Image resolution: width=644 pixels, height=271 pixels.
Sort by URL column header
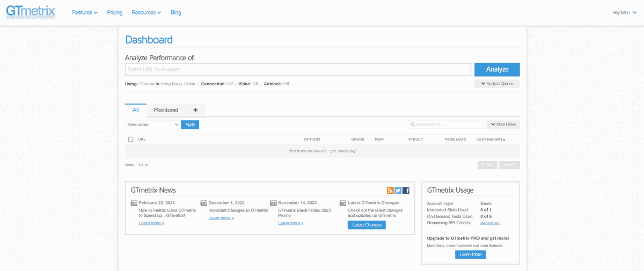tap(142, 140)
